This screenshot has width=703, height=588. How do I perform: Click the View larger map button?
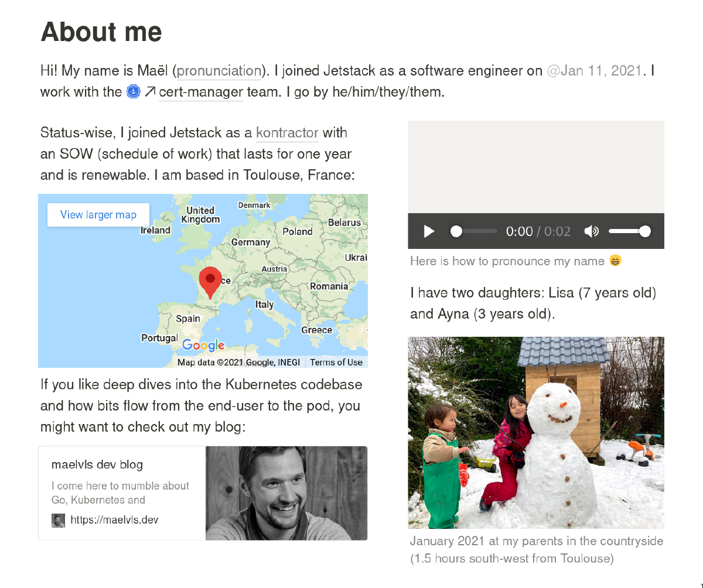98,215
